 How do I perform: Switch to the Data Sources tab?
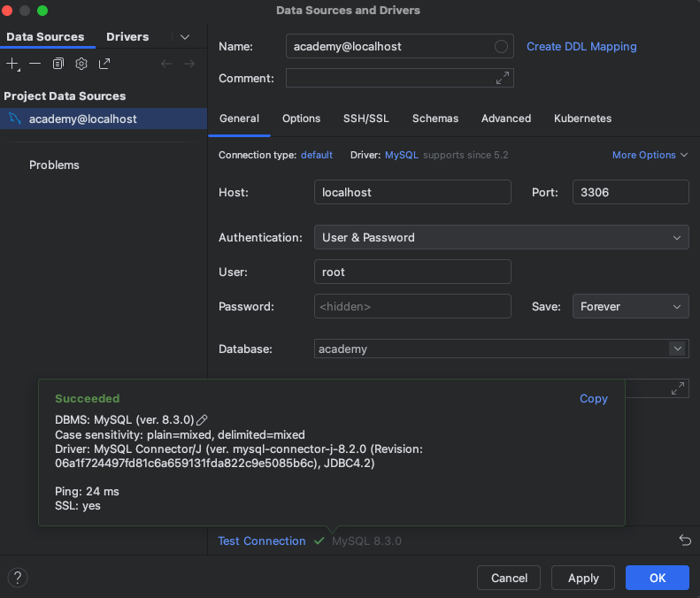click(x=45, y=36)
